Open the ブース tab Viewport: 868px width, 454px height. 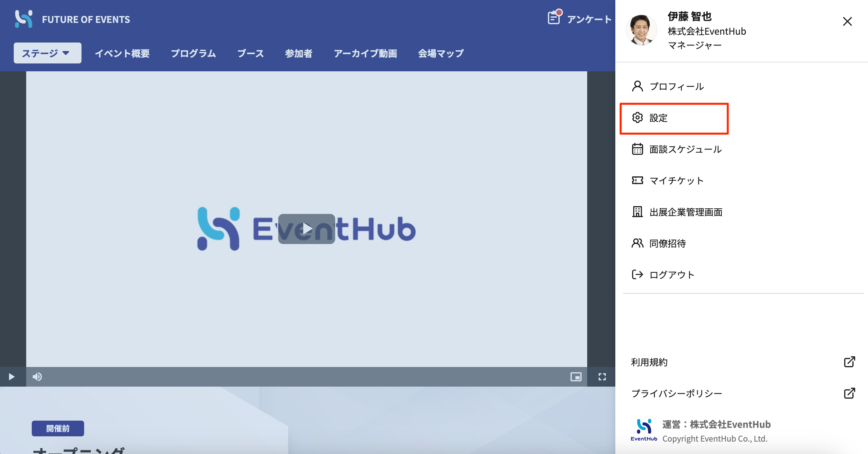click(250, 53)
